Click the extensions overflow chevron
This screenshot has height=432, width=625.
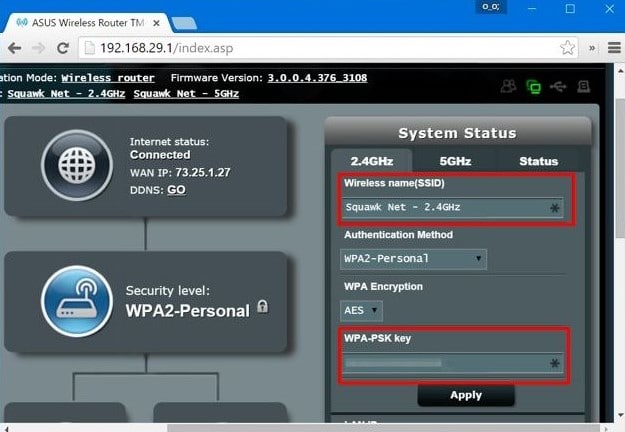pos(592,48)
